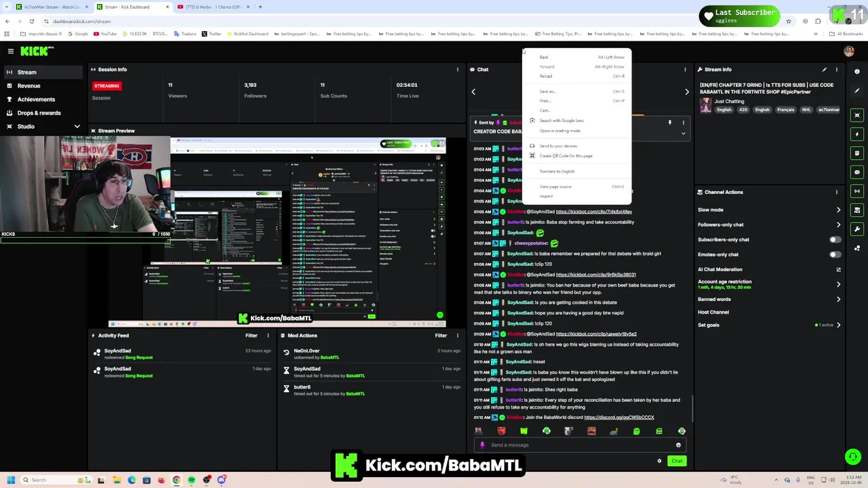Toggle the stream preview widget icon in right rail
The height and width of the screenshot is (488, 868).
tap(857, 115)
